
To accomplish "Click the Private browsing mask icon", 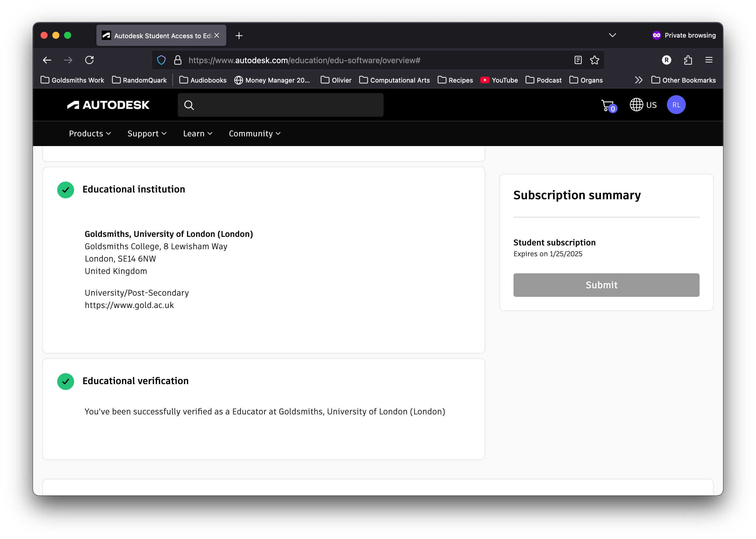I will coord(656,35).
